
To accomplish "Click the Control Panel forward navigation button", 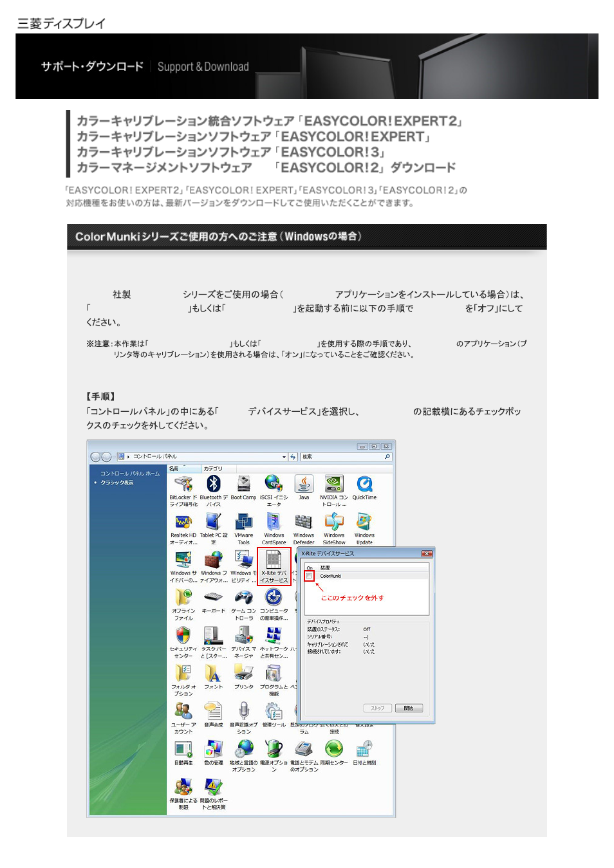I will coord(106,457).
